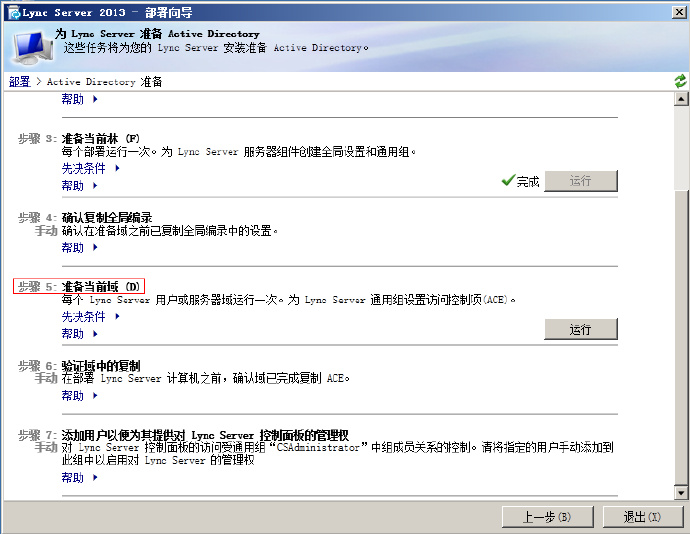690x534 pixels.
Task: Go back with 上一步(B) button
Action: click(547, 517)
